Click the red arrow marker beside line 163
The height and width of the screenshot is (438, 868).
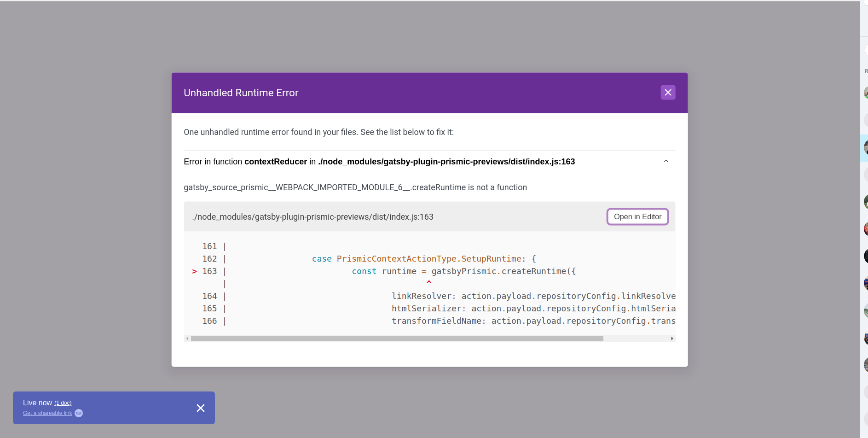click(194, 272)
